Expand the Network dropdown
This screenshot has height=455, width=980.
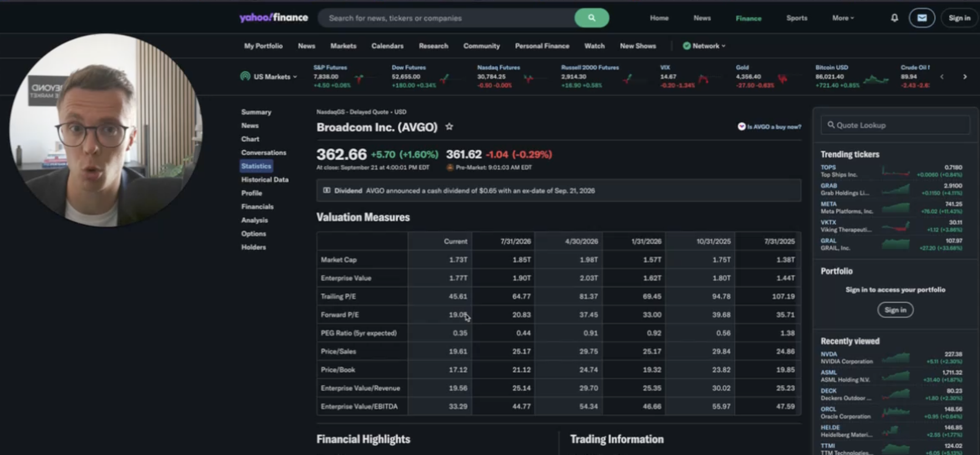(x=704, y=46)
